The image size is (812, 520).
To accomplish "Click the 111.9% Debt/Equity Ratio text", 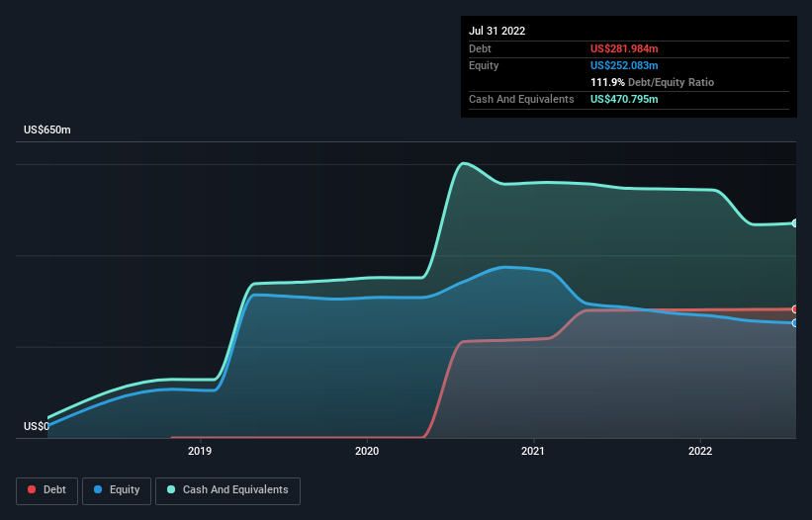I will (x=652, y=82).
